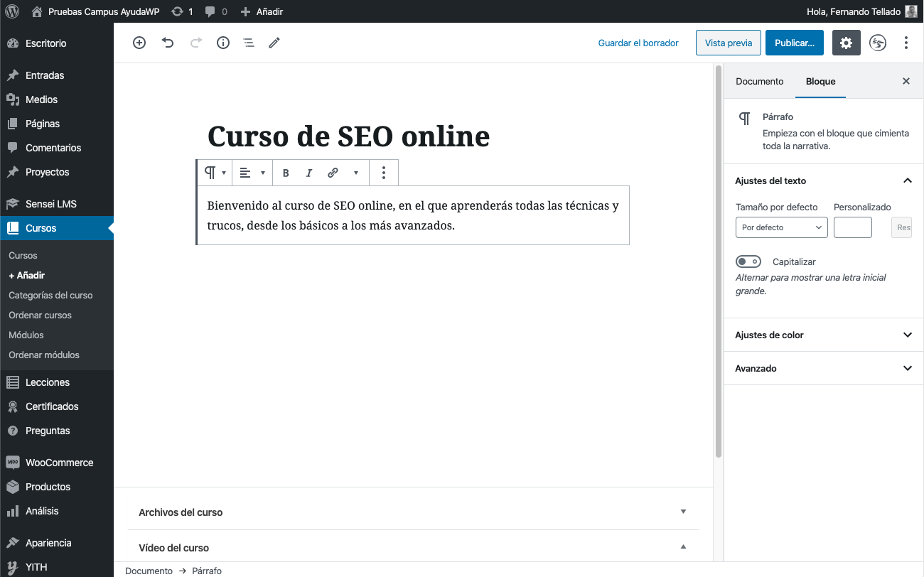
Task: Click the add block plus icon
Action: [139, 43]
